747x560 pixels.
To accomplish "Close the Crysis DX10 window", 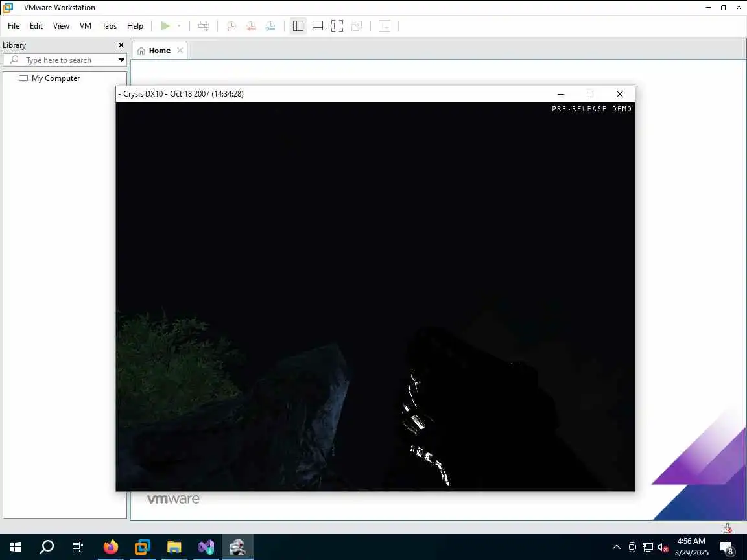I will tap(620, 94).
